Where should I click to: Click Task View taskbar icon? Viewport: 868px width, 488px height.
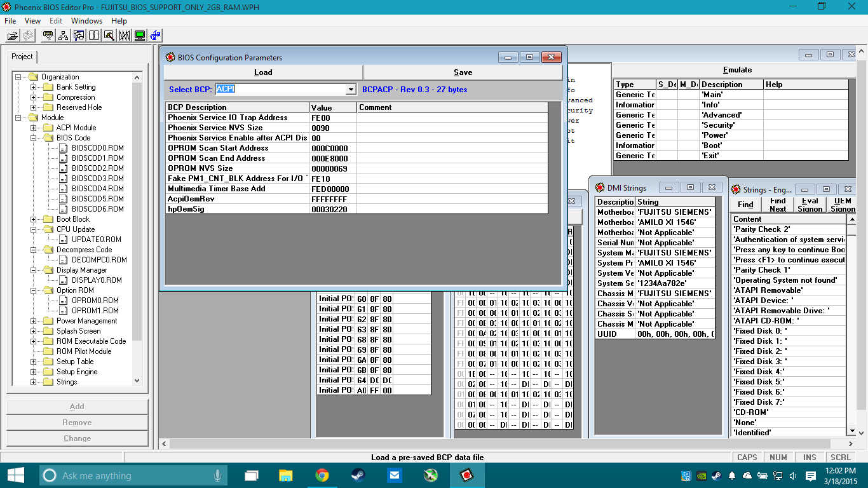click(252, 475)
